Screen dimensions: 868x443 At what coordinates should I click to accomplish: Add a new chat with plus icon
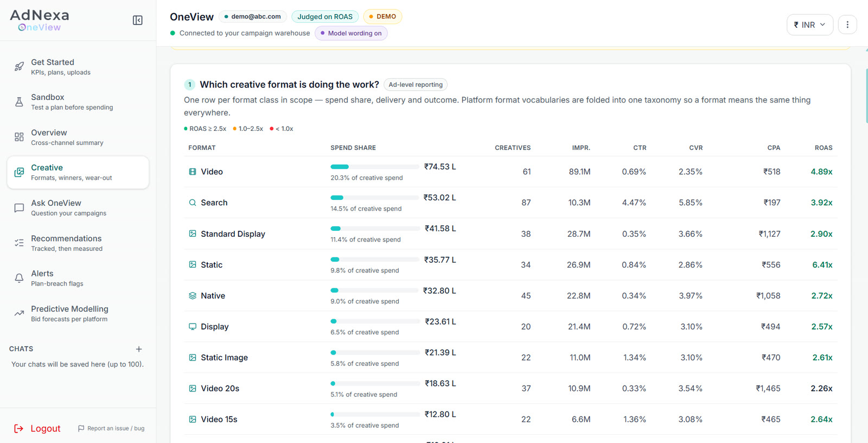click(x=139, y=349)
